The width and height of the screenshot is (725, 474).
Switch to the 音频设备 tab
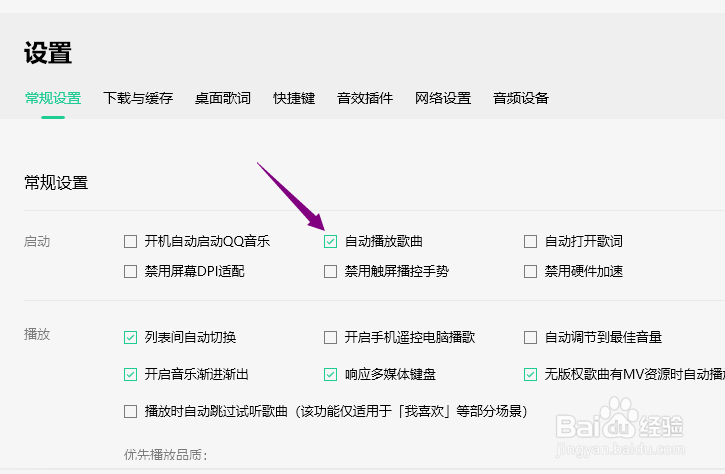pos(521,98)
